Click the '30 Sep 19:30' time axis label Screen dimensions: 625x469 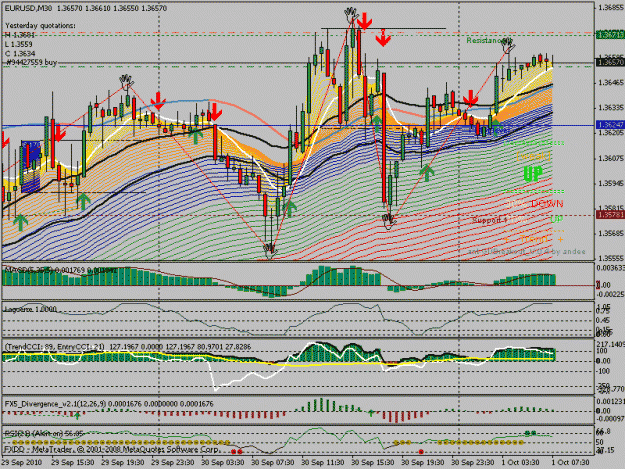coord(423,462)
